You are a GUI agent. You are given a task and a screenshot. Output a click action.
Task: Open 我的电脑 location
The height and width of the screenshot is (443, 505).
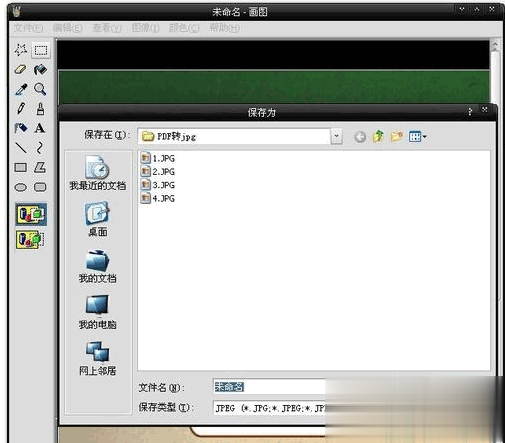(x=97, y=312)
